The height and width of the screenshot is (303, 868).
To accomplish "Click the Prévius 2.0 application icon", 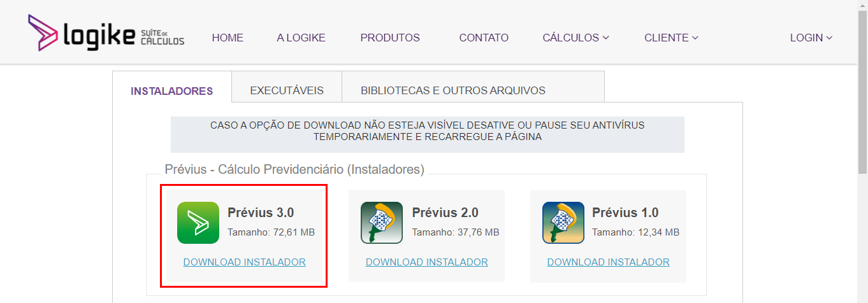I will [x=382, y=223].
